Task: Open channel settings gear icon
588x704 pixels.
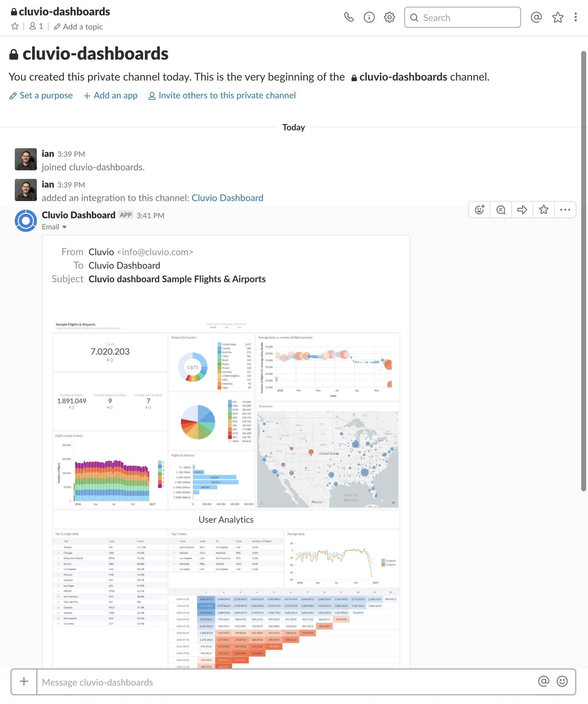Action: [x=389, y=17]
